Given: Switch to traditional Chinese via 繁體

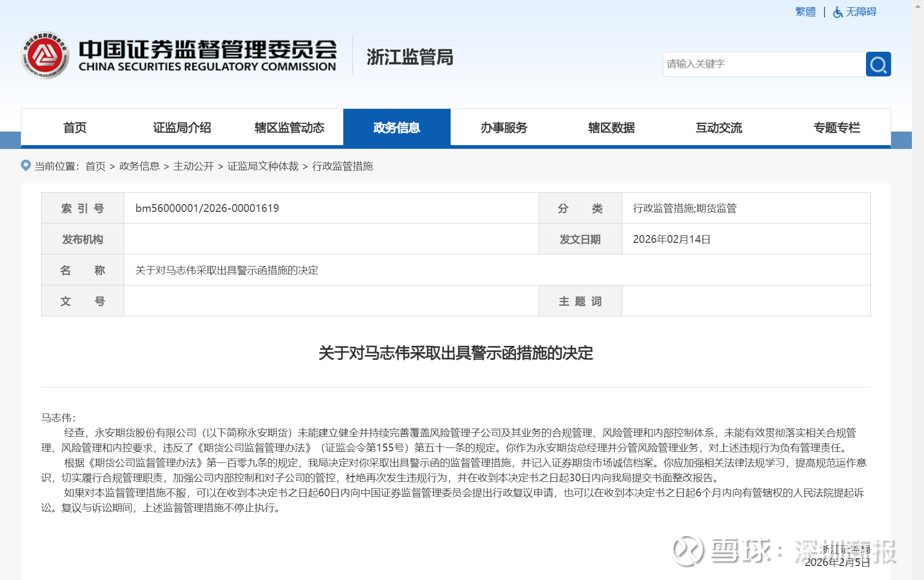Looking at the screenshot, I should coord(805,12).
